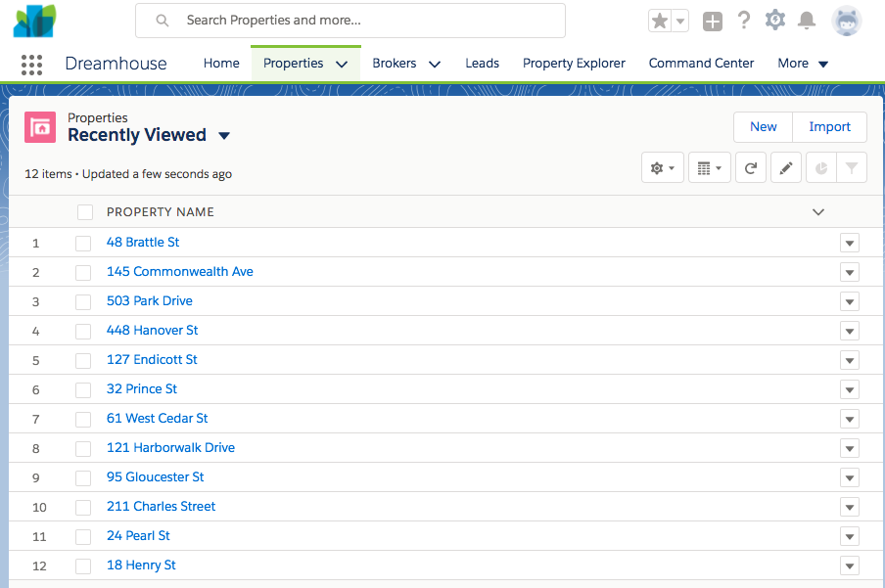Click the charts pie icon
Screen dimensions: 885x588
[821, 167]
